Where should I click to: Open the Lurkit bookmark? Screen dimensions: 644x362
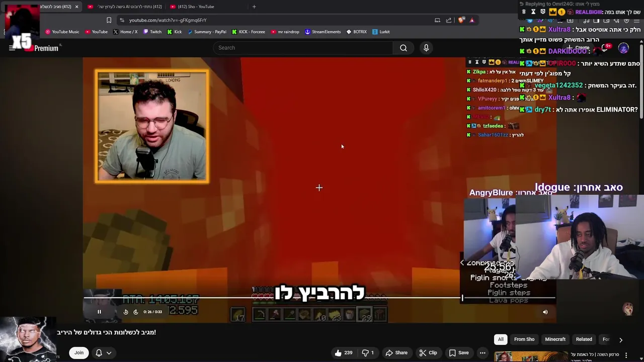[x=381, y=32]
